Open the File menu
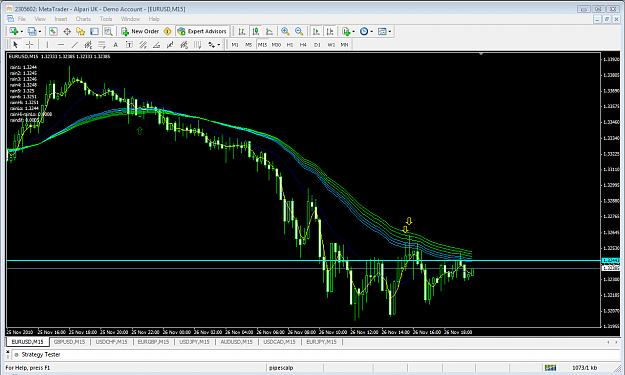This screenshot has width=625, height=375. click(x=22, y=19)
